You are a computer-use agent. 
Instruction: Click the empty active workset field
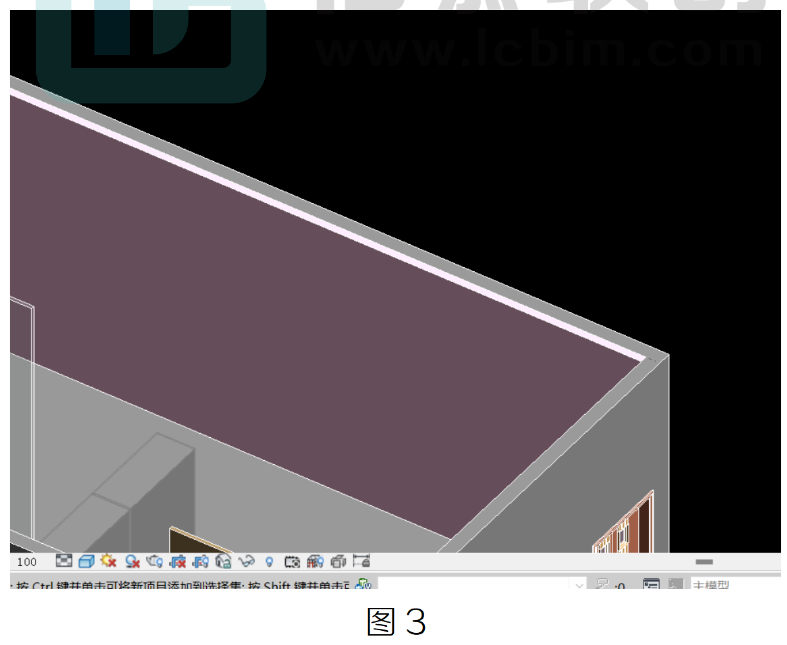(474, 584)
